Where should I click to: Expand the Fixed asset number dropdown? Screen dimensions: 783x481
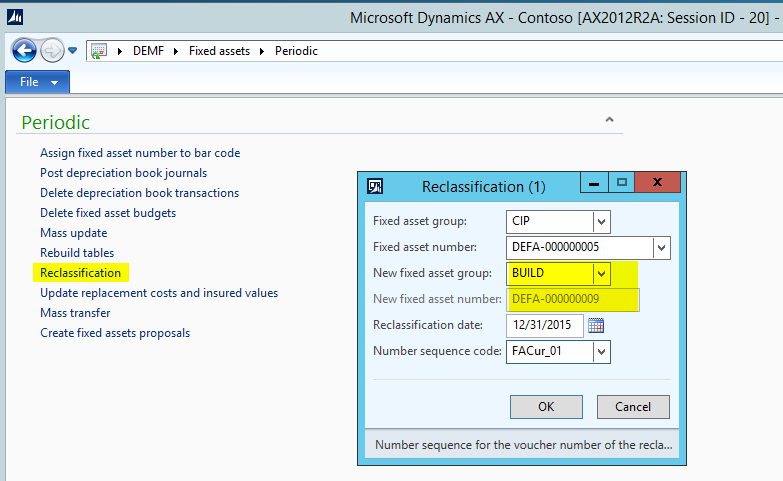(660, 247)
